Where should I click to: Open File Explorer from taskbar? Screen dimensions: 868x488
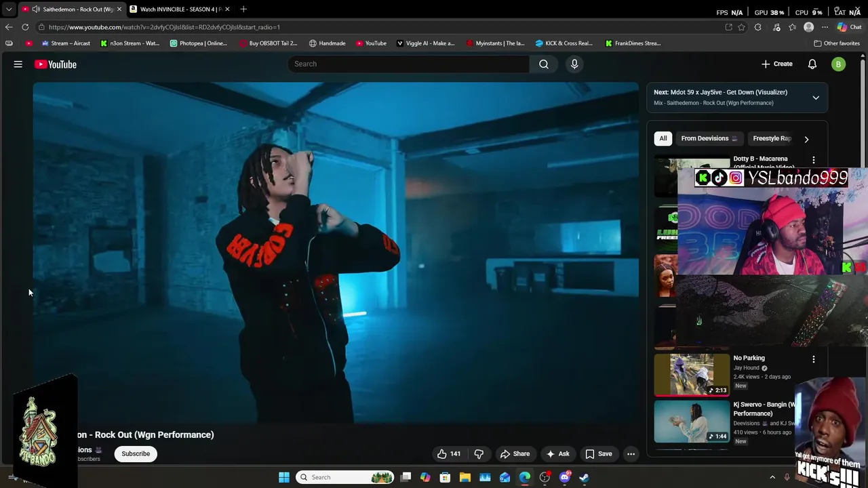[x=465, y=477]
